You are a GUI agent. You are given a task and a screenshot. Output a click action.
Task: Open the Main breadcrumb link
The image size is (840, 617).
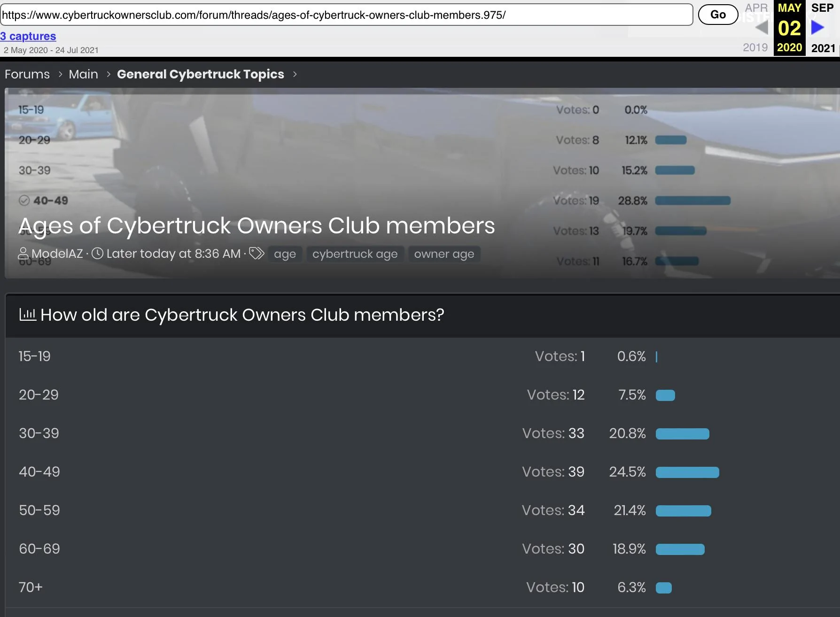(83, 74)
